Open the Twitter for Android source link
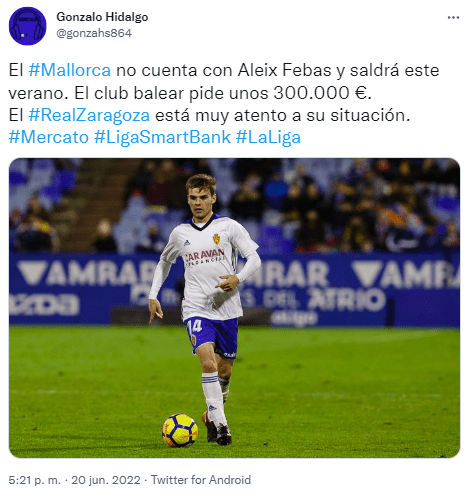472x490 pixels. point(201,480)
